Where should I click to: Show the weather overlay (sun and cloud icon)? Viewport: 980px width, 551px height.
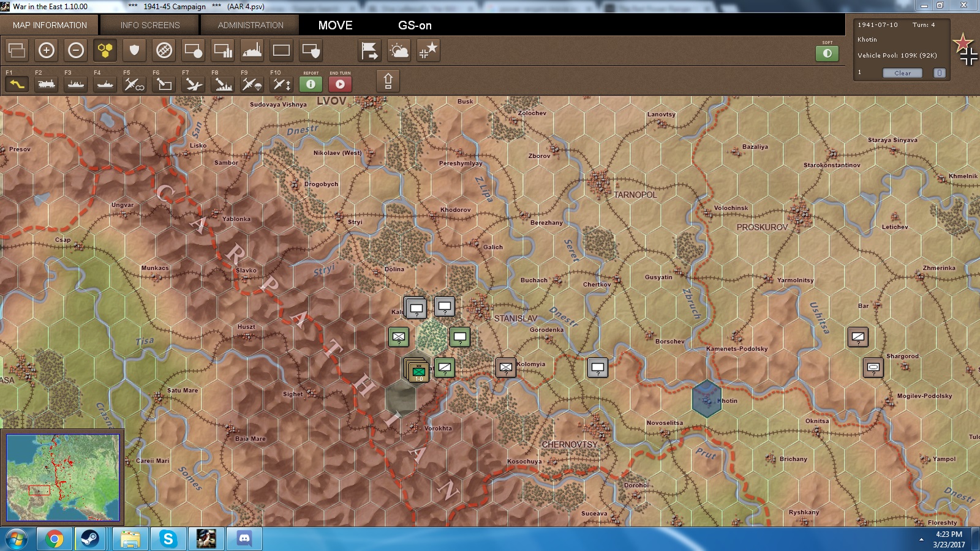point(399,50)
